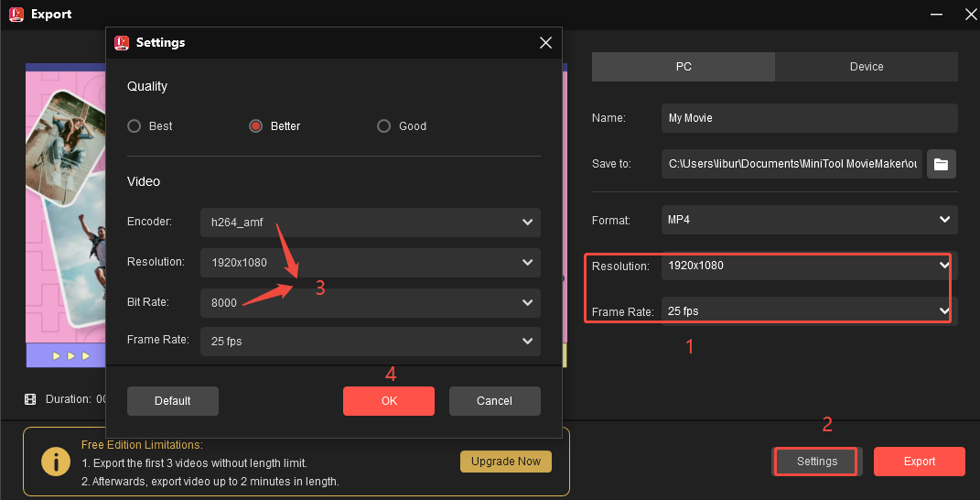Click the MiniTool MovieMaker logo in Settings title
The height and width of the screenshot is (500, 980).
[122, 42]
